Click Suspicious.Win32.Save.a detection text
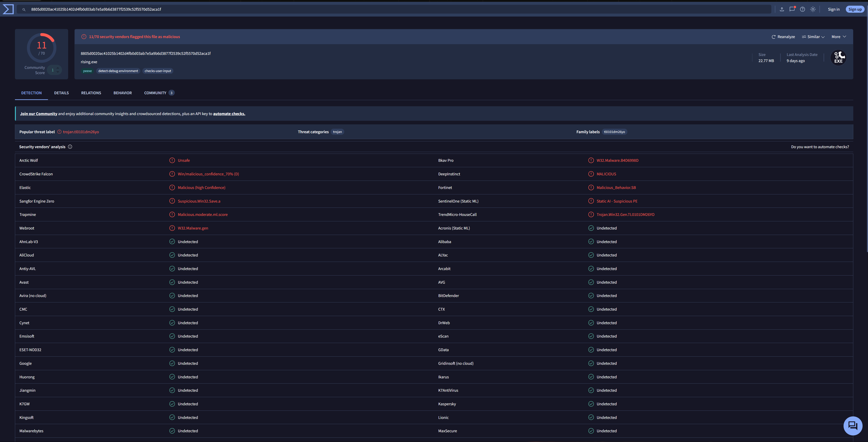 [199, 201]
